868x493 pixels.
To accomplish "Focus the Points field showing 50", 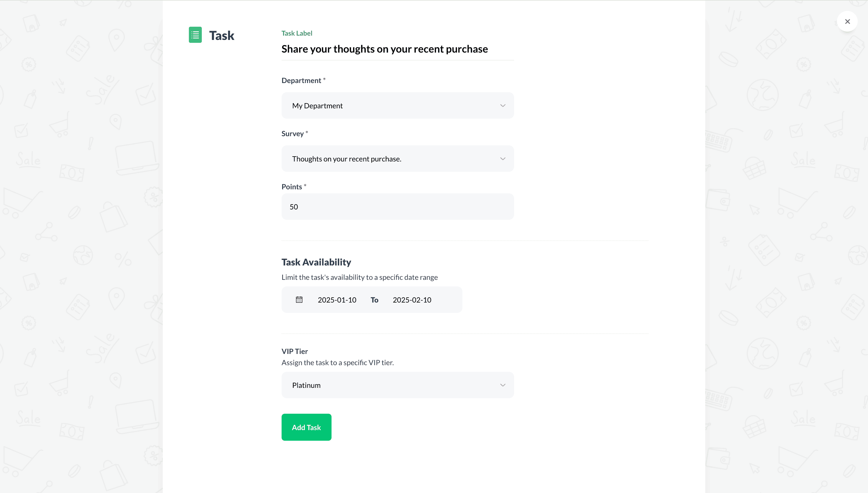I will (x=398, y=207).
